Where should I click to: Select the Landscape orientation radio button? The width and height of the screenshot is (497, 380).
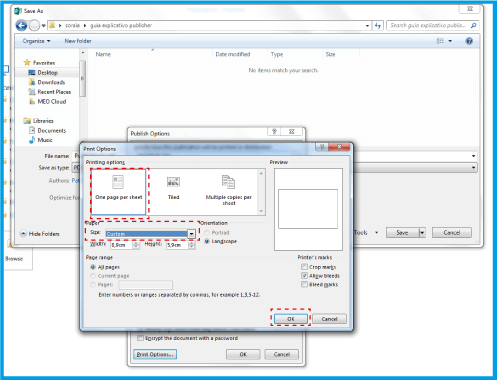[x=207, y=241]
